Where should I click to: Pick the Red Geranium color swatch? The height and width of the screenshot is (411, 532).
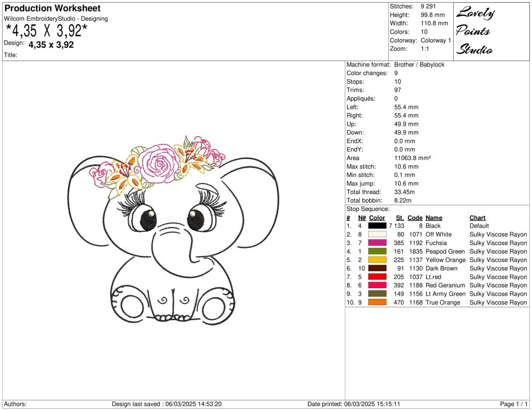pos(377,285)
